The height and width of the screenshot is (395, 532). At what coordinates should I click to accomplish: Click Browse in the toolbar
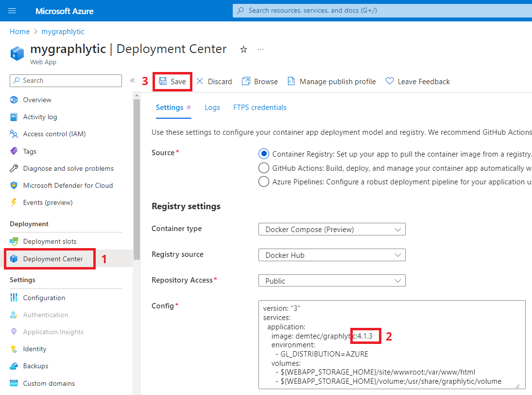click(x=260, y=82)
